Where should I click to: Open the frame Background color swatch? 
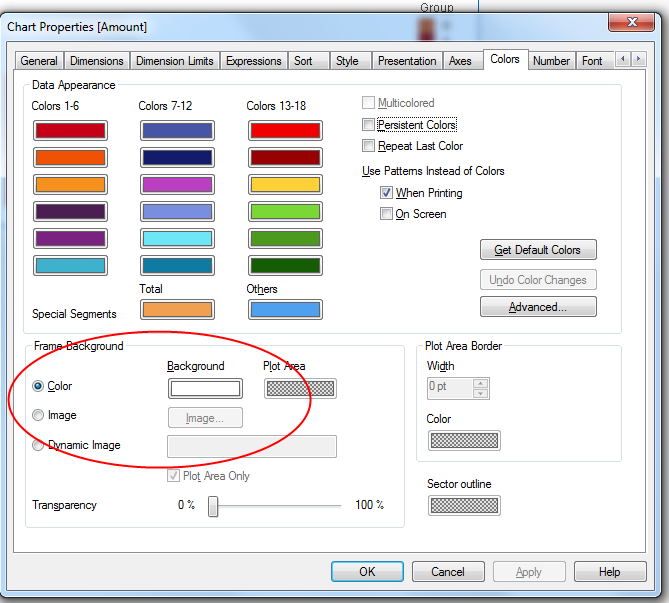[205, 388]
